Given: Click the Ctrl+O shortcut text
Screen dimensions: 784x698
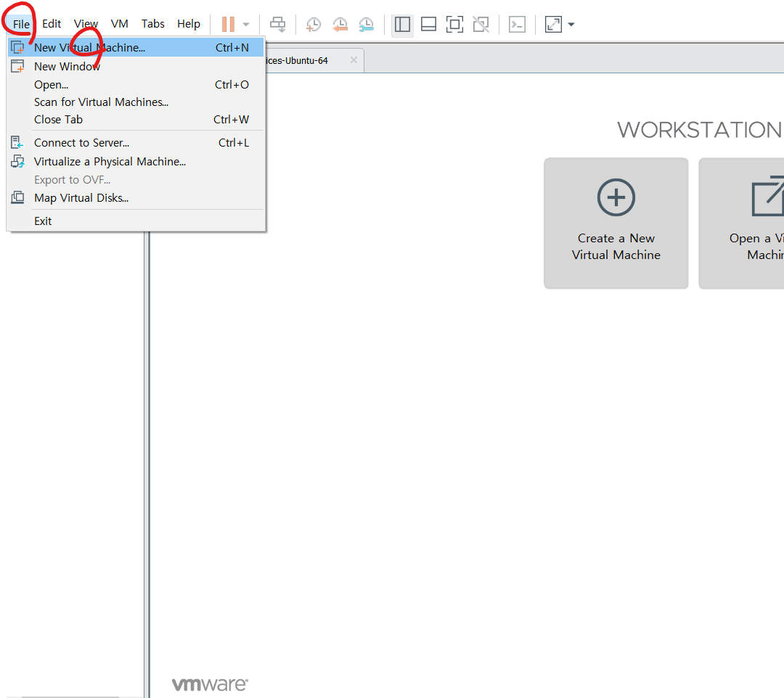Looking at the screenshot, I should tap(232, 85).
